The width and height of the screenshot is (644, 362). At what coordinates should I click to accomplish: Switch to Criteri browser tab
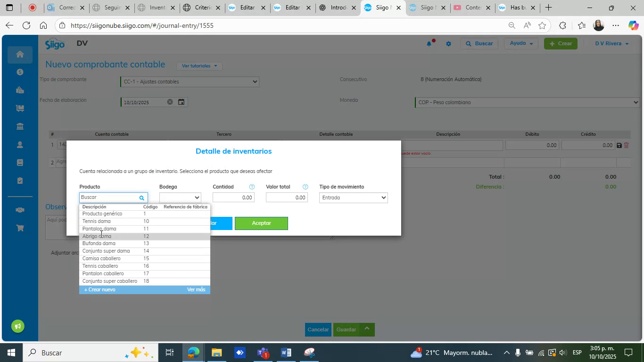pyautogui.click(x=202, y=8)
